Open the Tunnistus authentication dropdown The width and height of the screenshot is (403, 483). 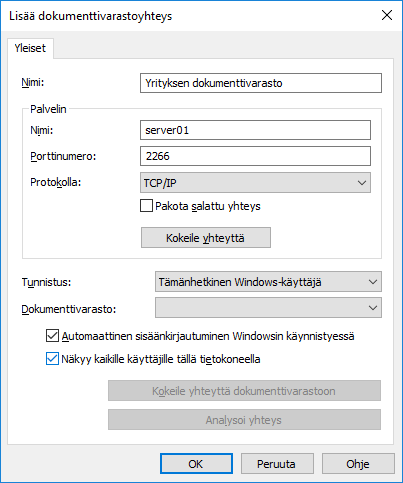click(x=268, y=282)
